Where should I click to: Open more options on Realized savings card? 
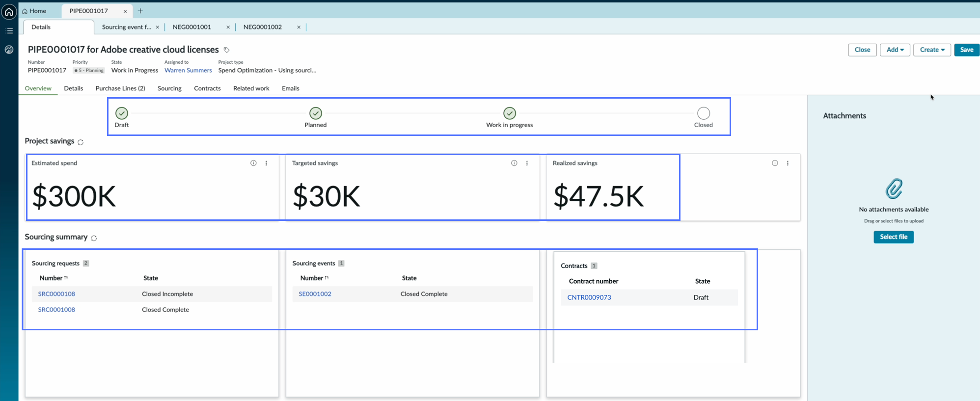(788, 163)
